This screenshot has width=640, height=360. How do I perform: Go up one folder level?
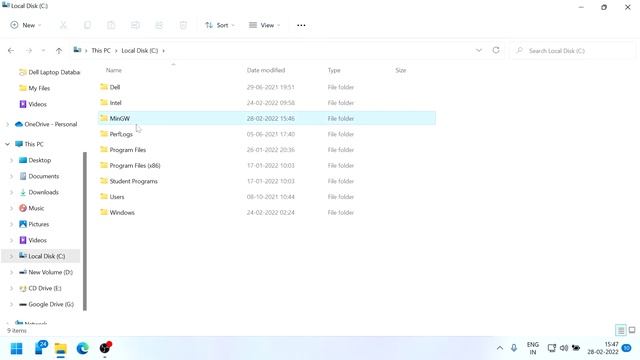point(59,51)
